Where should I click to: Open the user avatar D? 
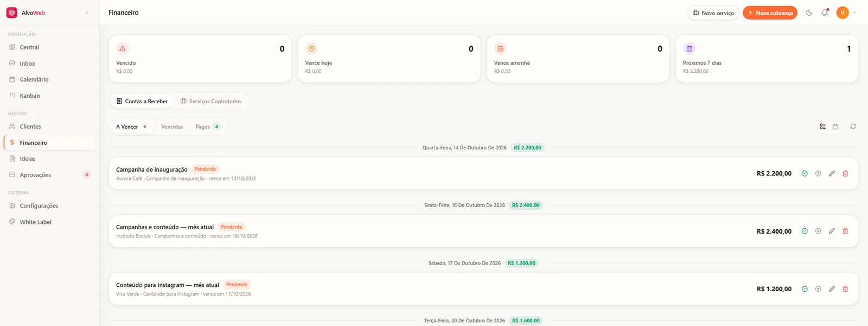[x=843, y=12]
